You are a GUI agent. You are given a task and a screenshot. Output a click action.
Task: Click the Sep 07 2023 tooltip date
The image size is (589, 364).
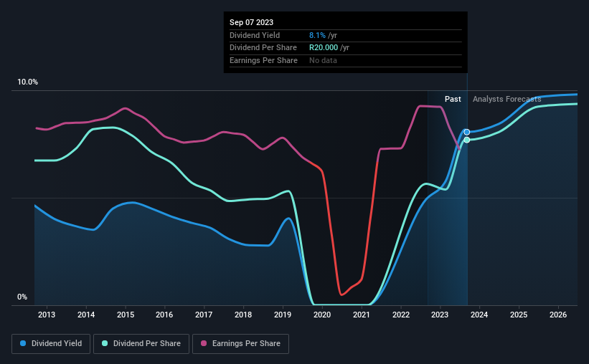(x=251, y=22)
